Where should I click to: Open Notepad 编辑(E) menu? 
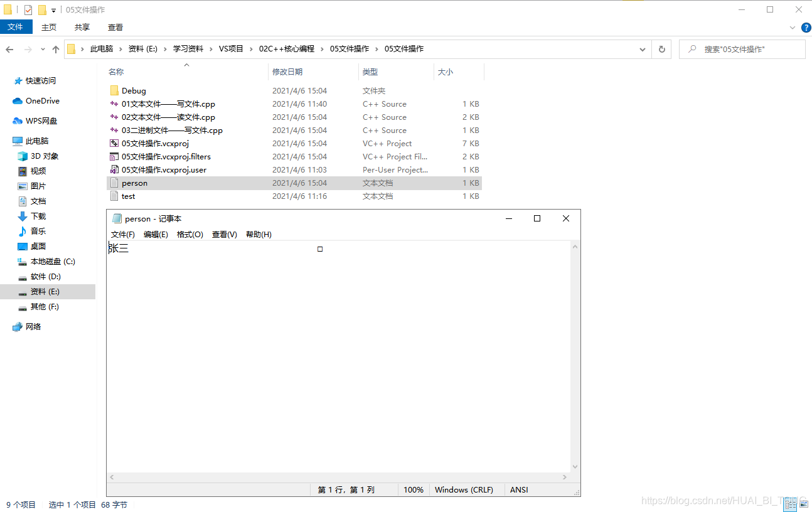[x=156, y=235]
